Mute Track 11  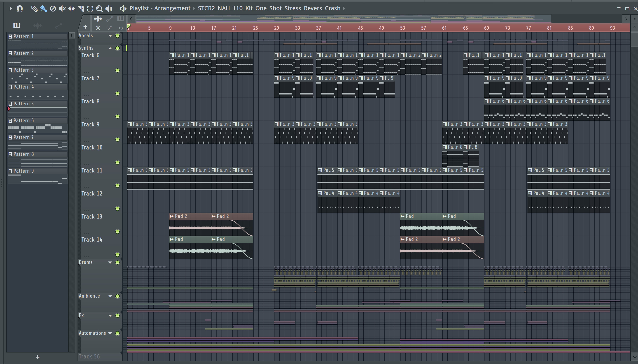point(118,186)
